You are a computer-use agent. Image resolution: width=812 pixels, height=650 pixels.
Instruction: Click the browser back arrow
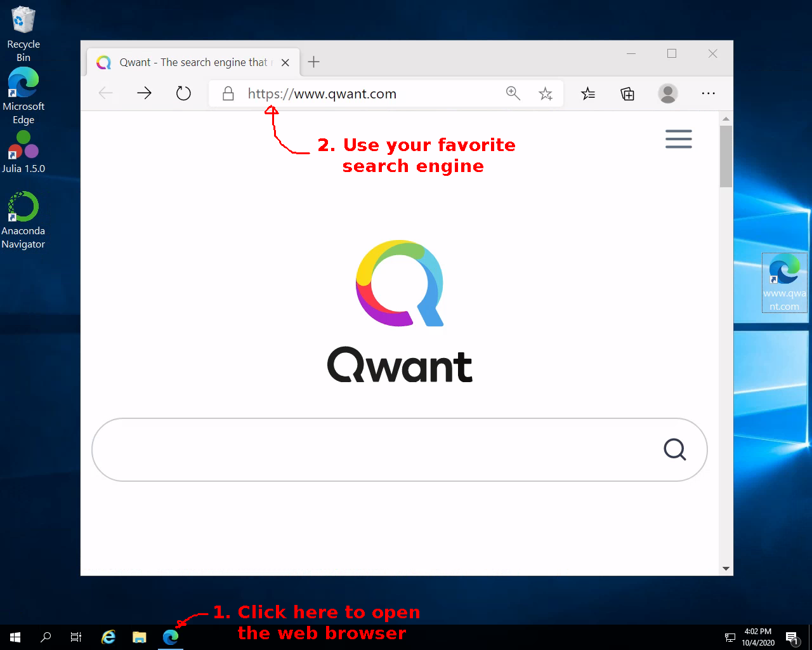[x=106, y=93]
